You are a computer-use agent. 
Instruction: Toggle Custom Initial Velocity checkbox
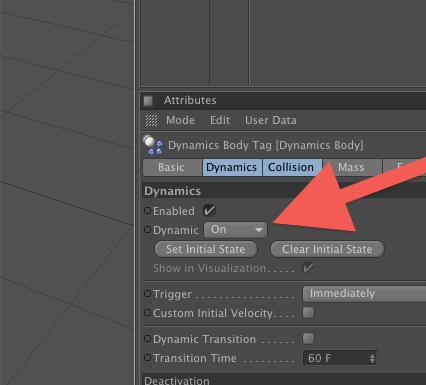(308, 313)
